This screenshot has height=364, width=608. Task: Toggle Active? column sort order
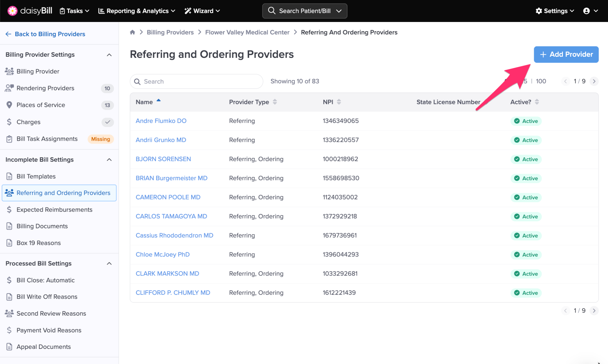tap(537, 102)
